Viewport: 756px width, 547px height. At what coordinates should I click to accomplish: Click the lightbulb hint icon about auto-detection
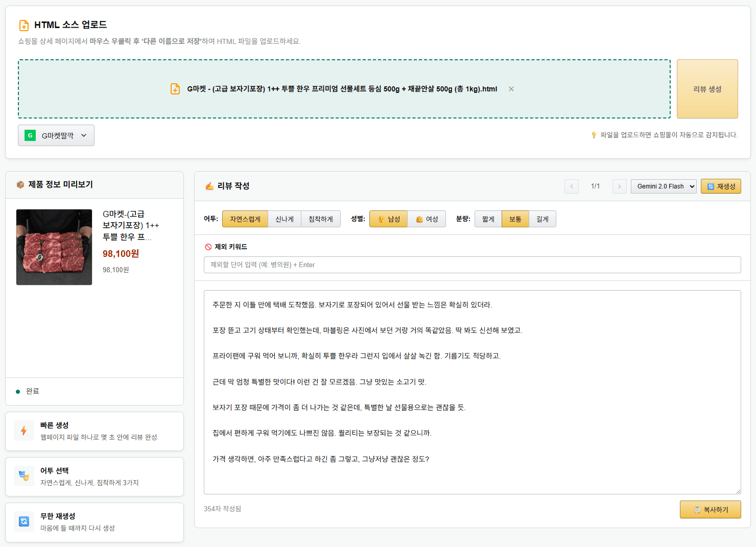point(593,135)
